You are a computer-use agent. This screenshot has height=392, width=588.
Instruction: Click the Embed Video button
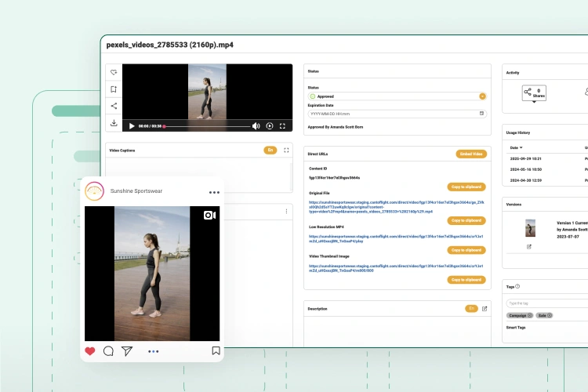pyautogui.click(x=470, y=154)
